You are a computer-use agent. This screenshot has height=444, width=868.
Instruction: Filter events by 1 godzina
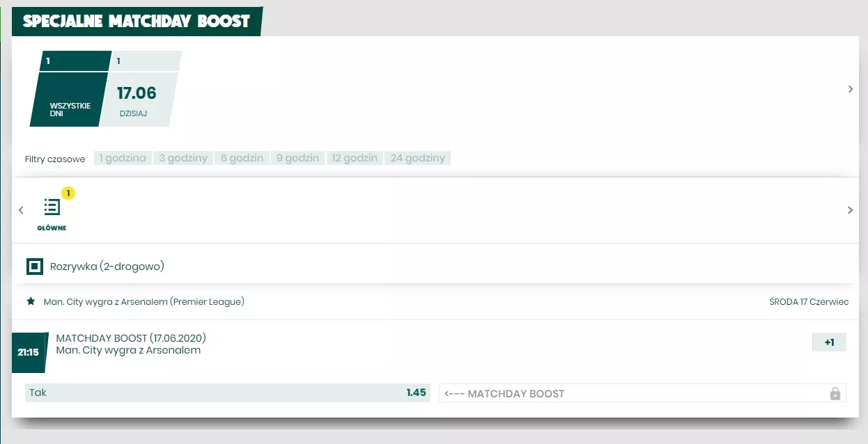point(123,158)
